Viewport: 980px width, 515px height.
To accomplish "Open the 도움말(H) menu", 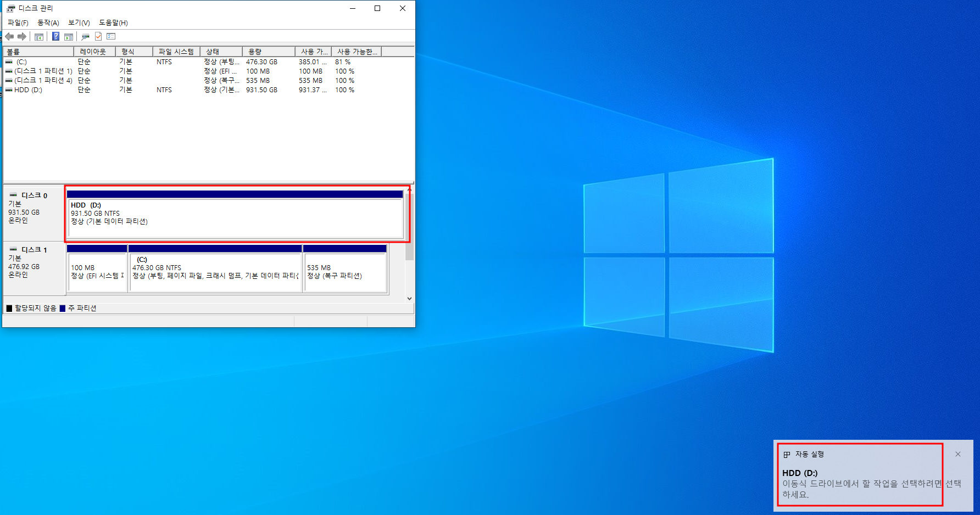I will 113,23.
